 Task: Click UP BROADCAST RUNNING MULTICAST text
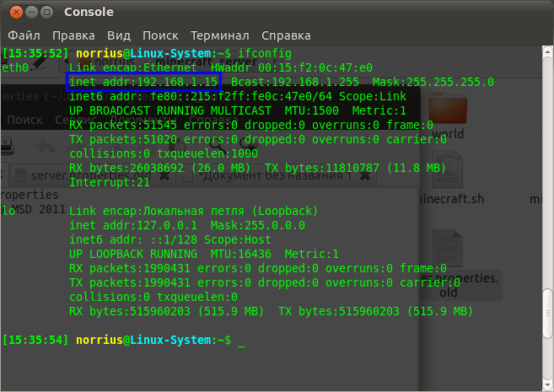tap(170, 110)
